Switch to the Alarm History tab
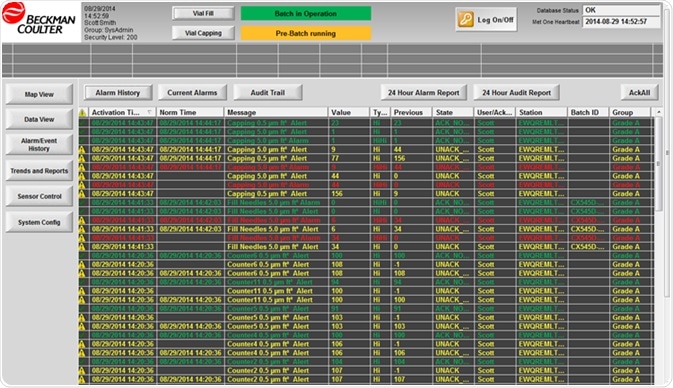 click(x=118, y=93)
